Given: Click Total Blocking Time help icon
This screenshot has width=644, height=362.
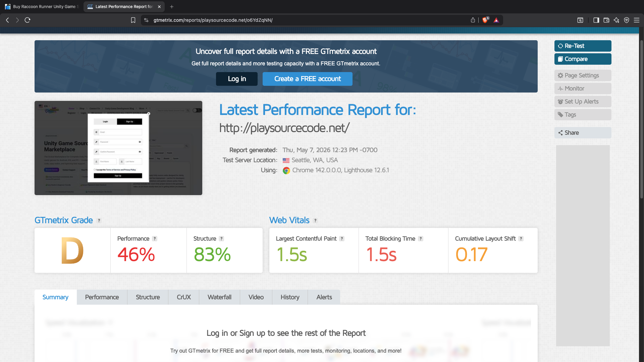Looking at the screenshot, I should [421, 239].
